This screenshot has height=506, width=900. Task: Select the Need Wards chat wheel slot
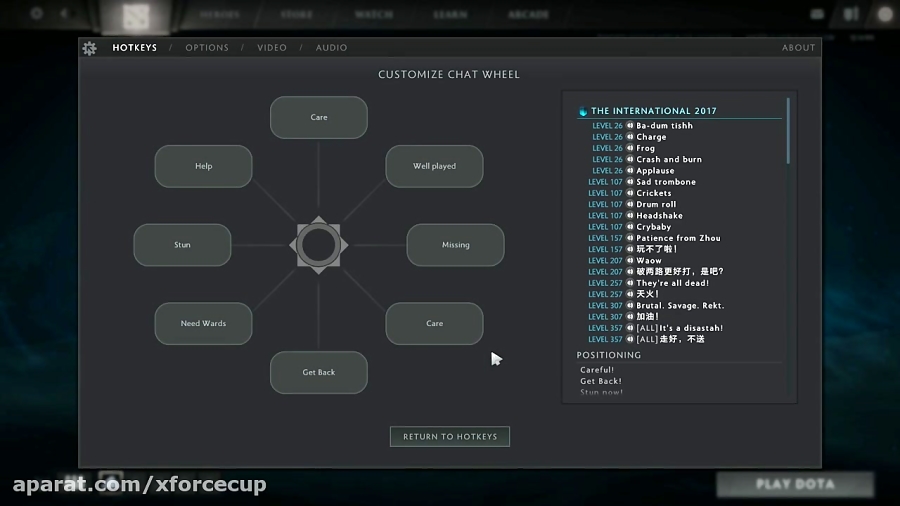click(x=203, y=324)
